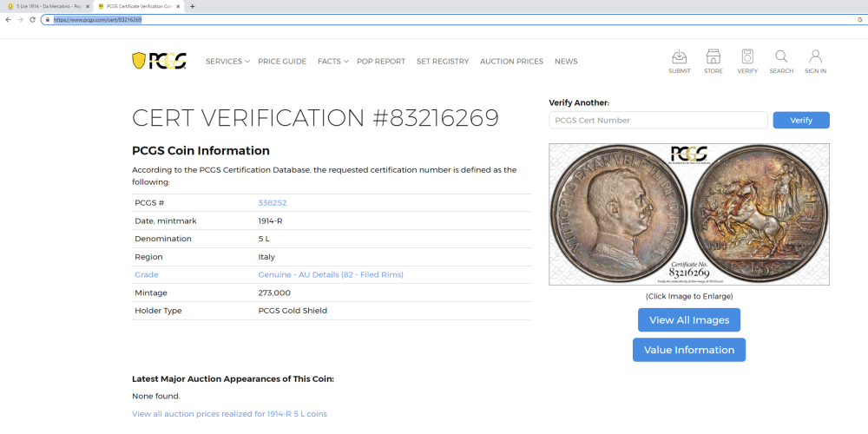
Task: Click the PCGS Cert Number input field
Action: [658, 121]
